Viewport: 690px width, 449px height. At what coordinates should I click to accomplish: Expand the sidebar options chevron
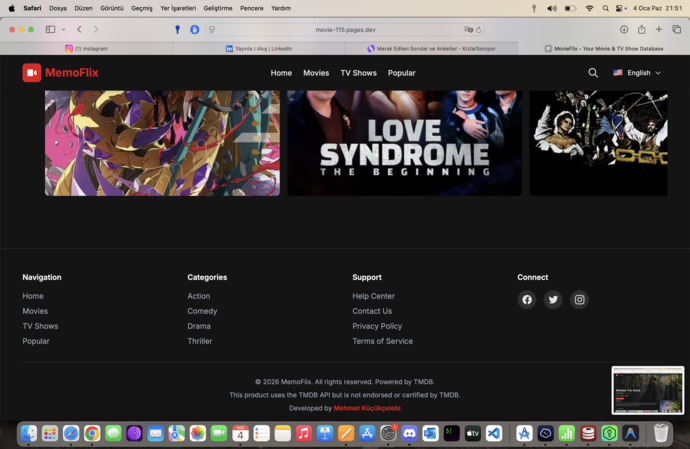[x=63, y=29]
